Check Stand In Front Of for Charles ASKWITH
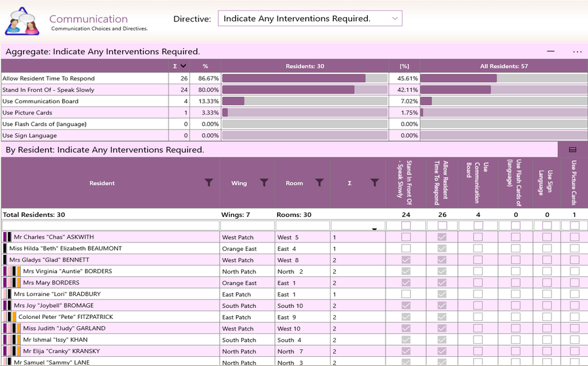 click(406, 237)
